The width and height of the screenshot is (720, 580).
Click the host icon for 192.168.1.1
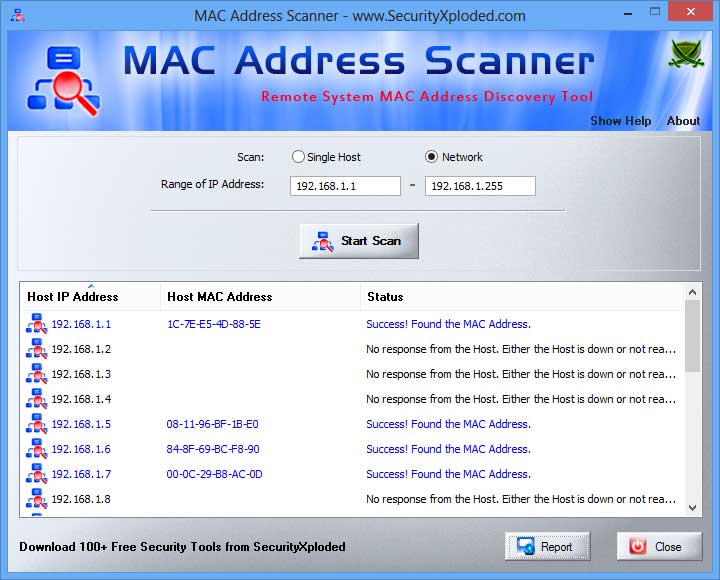tap(37, 324)
